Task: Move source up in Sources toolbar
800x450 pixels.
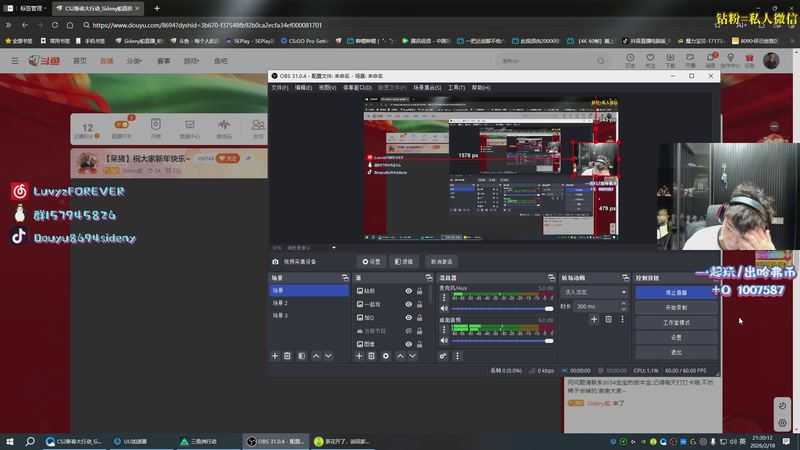Action: pyautogui.click(x=400, y=356)
